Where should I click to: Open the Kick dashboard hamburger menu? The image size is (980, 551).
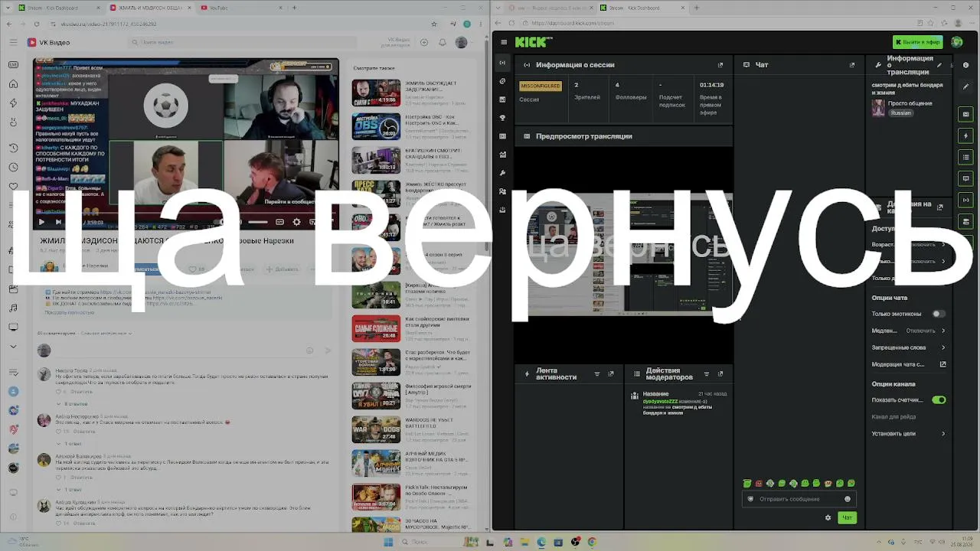[x=503, y=42]
